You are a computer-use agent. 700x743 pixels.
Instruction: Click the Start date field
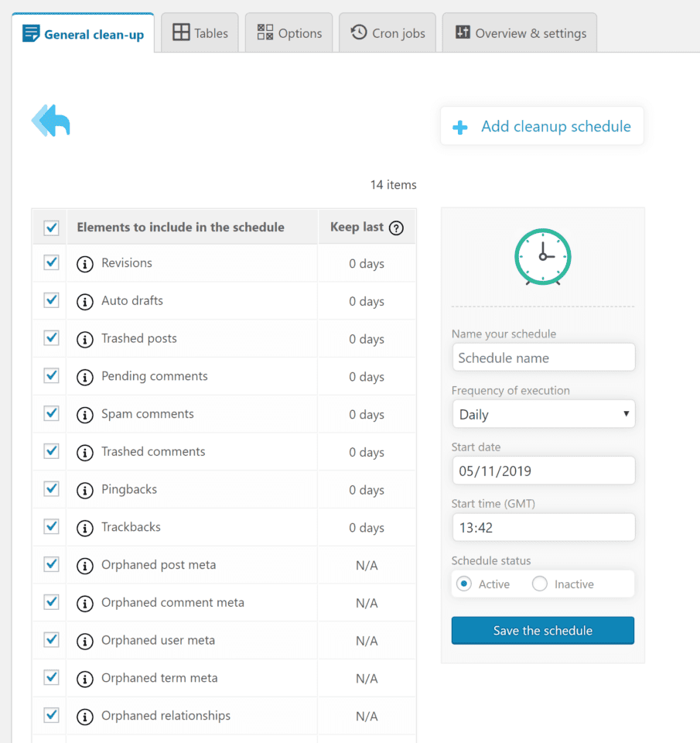coord(543,471)
